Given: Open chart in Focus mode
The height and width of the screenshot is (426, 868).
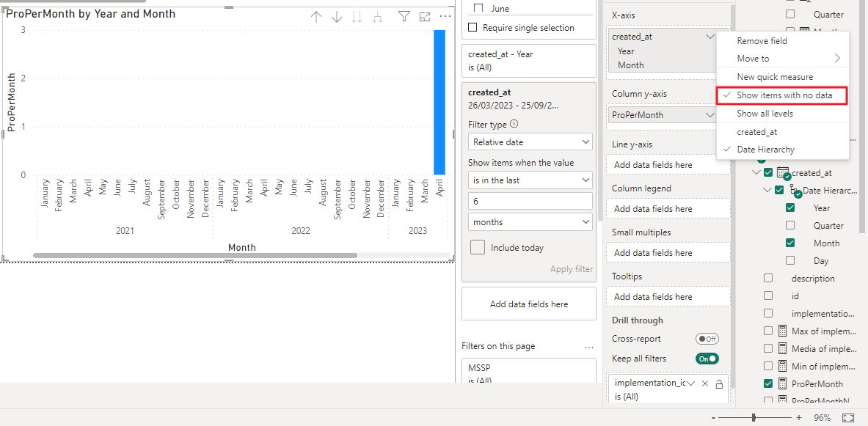Looking at the screenshot, I should point(425,17).
